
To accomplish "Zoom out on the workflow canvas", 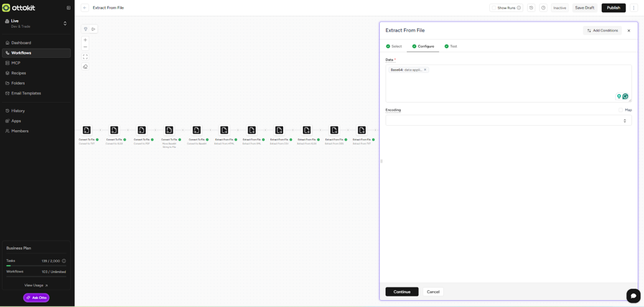I will point(86,47).
